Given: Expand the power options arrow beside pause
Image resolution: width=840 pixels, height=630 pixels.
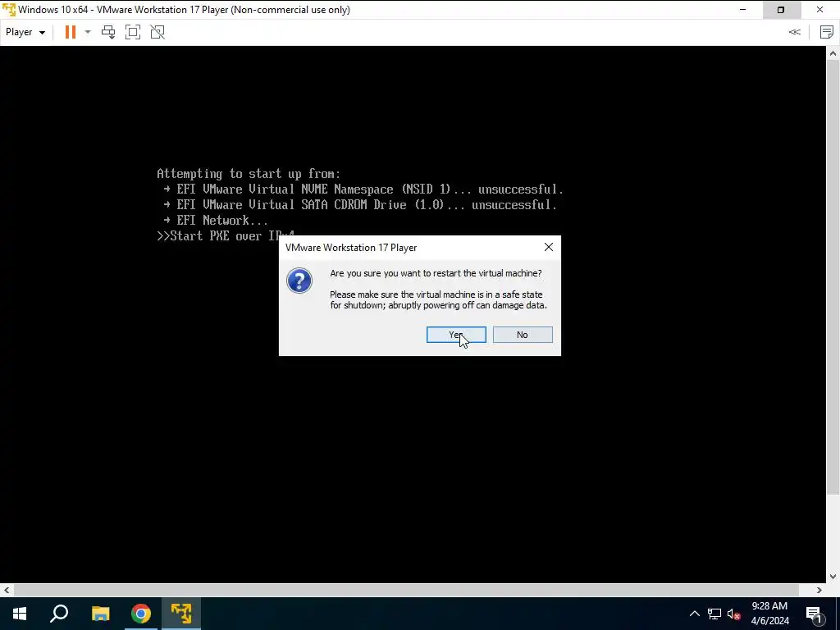Looking at the screenshot, I should (x=88, y=32).
